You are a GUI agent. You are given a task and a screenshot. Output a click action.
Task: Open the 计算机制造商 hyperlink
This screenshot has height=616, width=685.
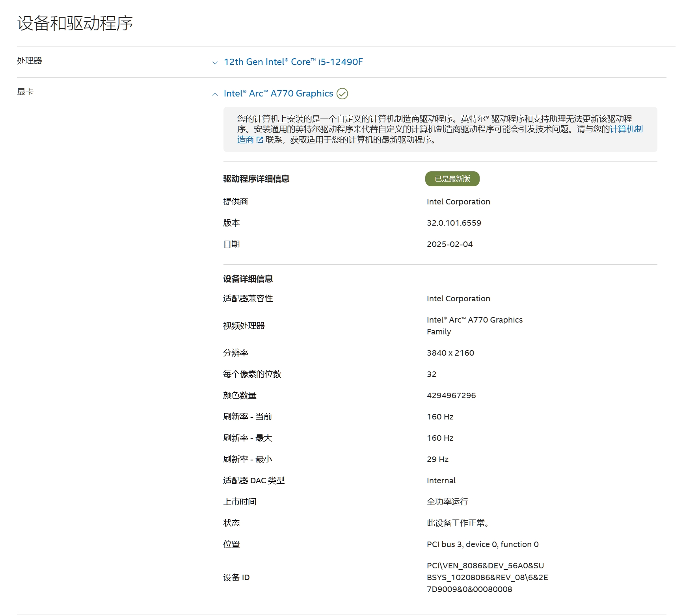[x=626, y=129]
